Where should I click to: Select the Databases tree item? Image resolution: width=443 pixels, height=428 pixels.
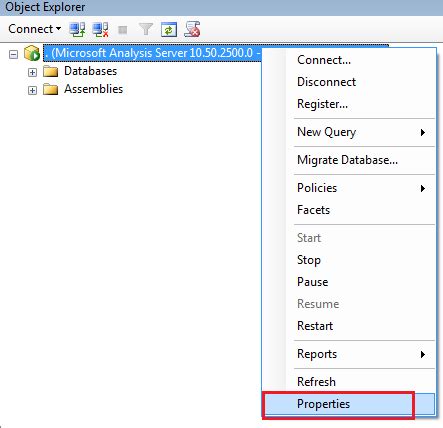point(90,71)
